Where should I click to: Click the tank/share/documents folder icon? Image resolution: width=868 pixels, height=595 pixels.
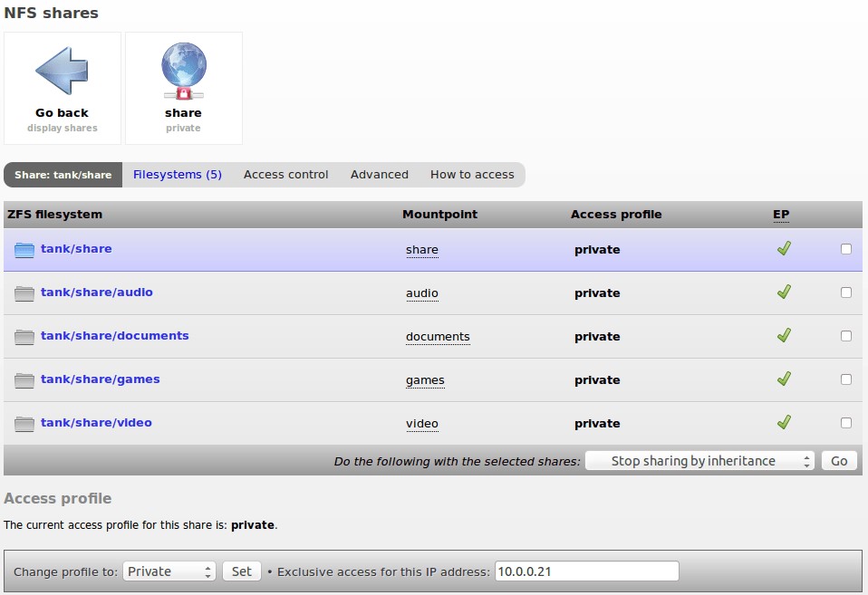24,337
